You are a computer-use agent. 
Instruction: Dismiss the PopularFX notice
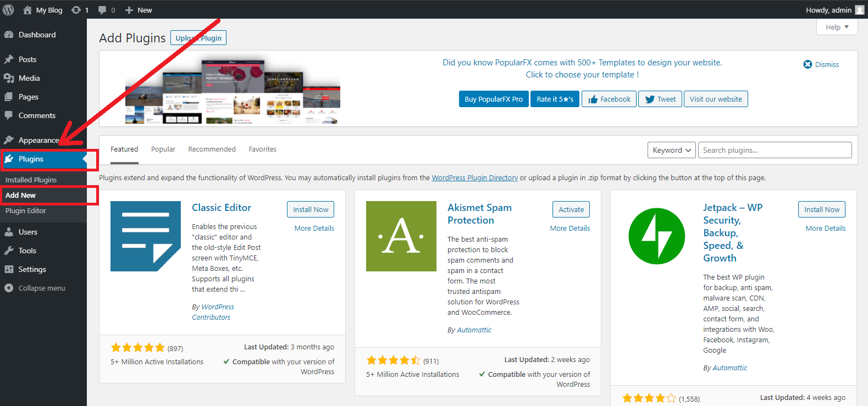(821, 64)
